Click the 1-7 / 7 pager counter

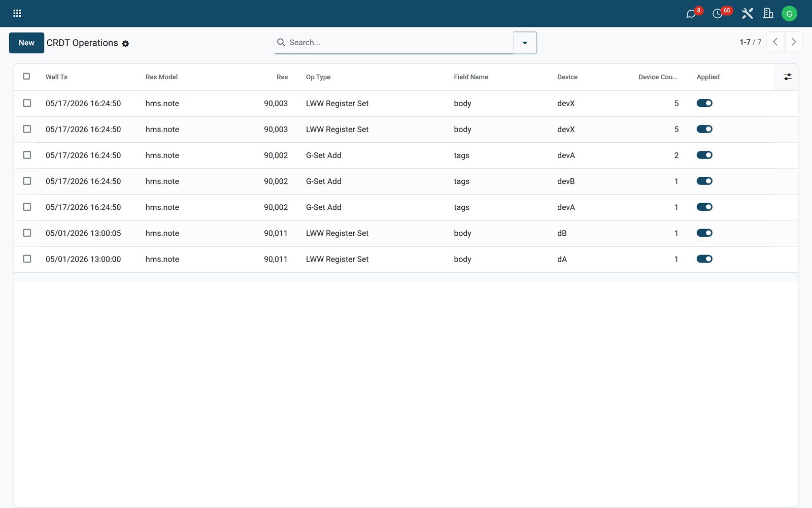[x=751, y=42]
